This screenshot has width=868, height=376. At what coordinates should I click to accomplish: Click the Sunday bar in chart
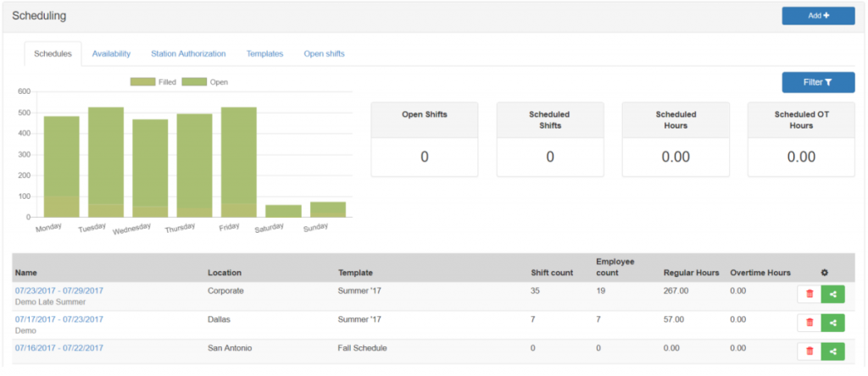[x=328, y=209]
